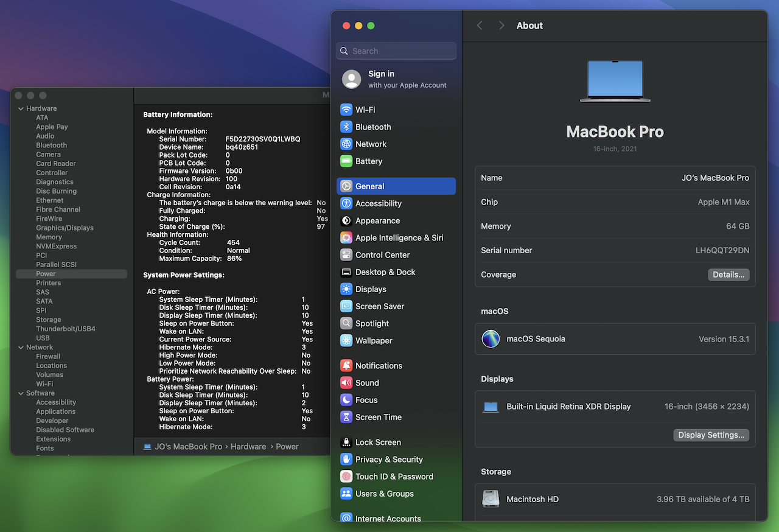Select Storage in System Information hardware list
The height and width of the screenshot is (532, 779).
coord(48,320)
